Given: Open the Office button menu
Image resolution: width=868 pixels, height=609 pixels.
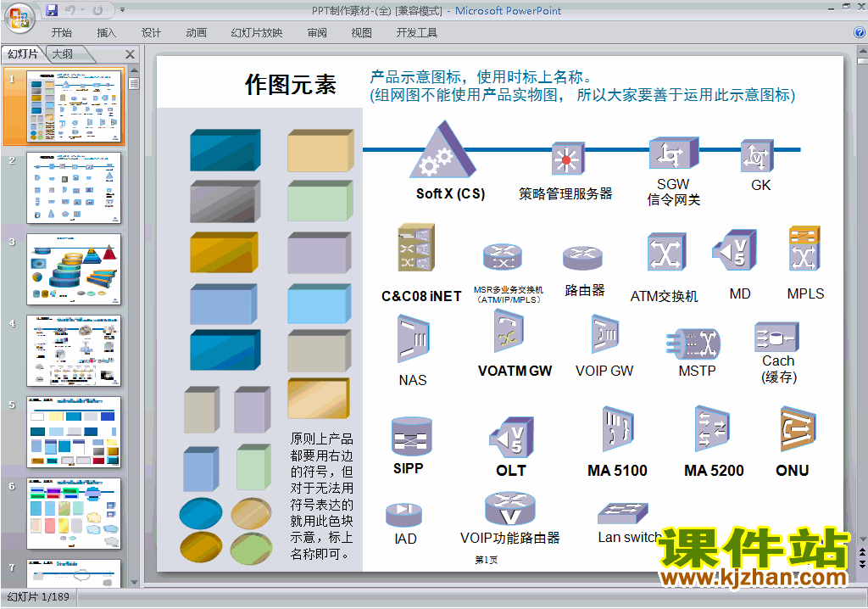Looking at the screenshot, I should [x=19, y=18].
